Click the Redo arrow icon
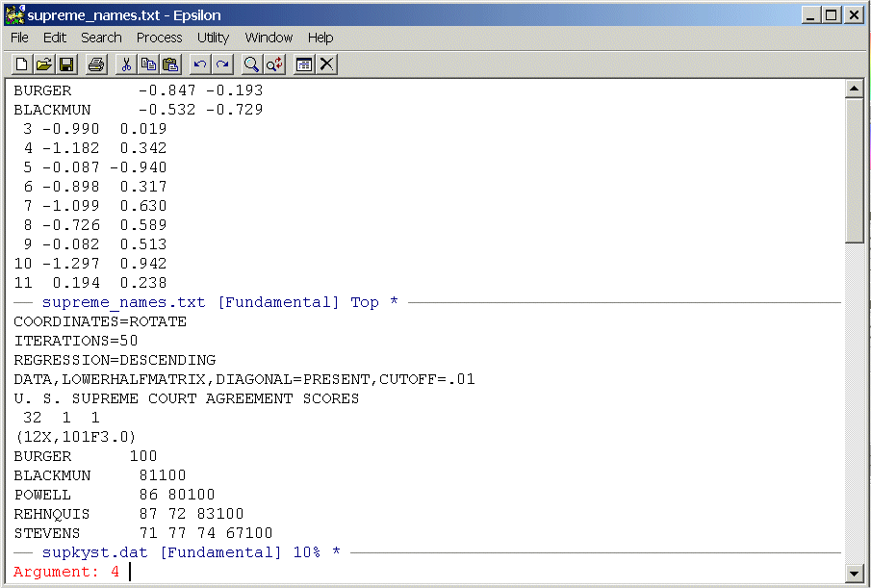Image resolution: width=871 pixels, height=588 pixels. point(222,64)
